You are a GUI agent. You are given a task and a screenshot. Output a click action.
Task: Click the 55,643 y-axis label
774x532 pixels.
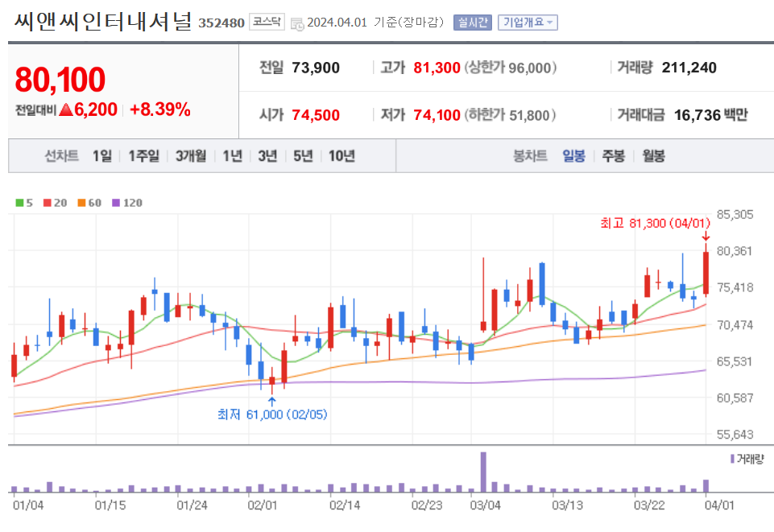tap(735, 435)
